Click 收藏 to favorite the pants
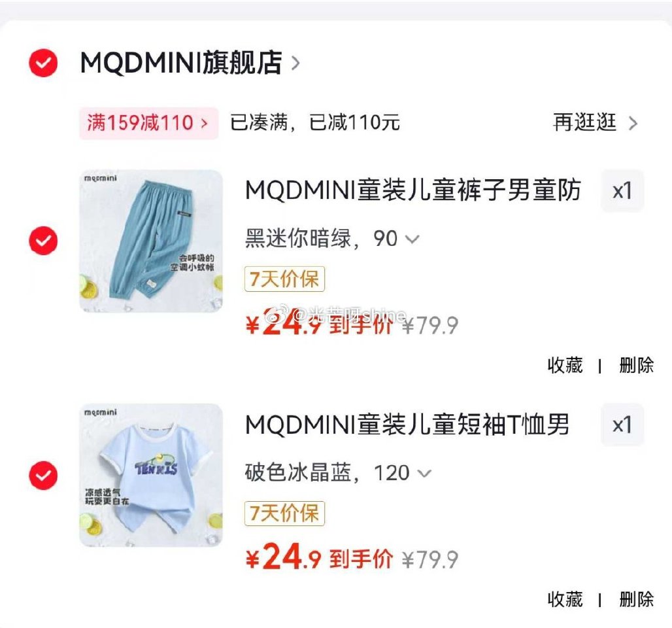This screenshot has height=628, width=672. pos(565,366)
